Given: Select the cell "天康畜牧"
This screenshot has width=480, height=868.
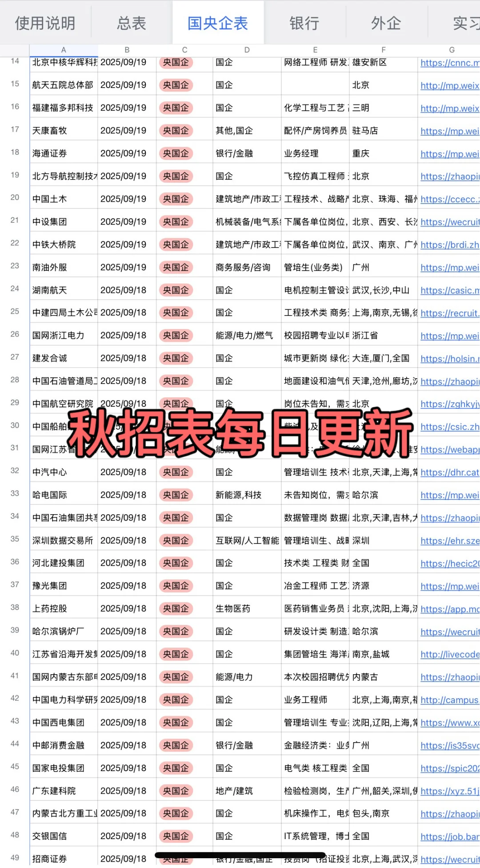Looking at the screenshot, I should pos(64,131).
